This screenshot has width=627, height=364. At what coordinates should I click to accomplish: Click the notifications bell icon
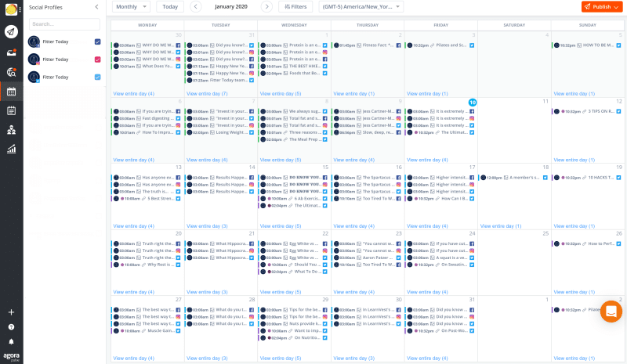[11, 341]
